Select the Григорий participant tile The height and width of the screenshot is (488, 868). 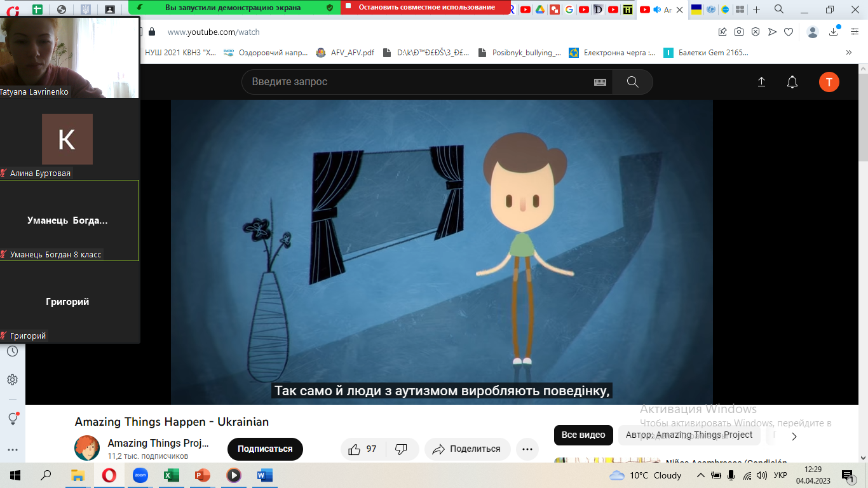70,302
